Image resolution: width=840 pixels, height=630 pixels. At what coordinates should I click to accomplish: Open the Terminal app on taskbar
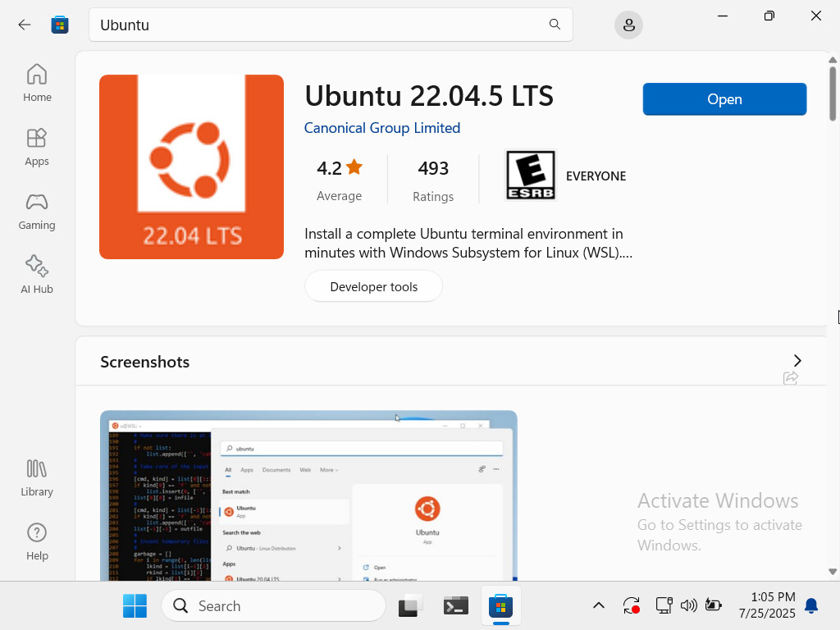point(456,606)
